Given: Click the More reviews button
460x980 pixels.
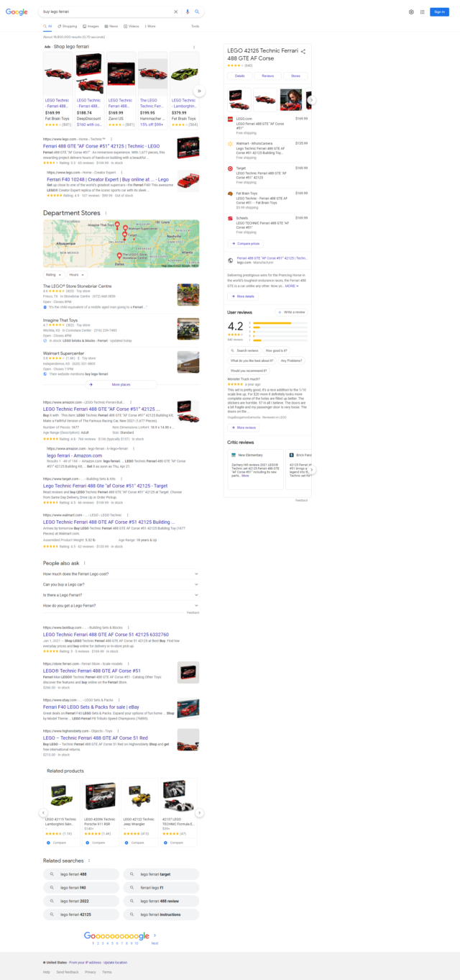Looking at the screenshot, I should point(244,427).
